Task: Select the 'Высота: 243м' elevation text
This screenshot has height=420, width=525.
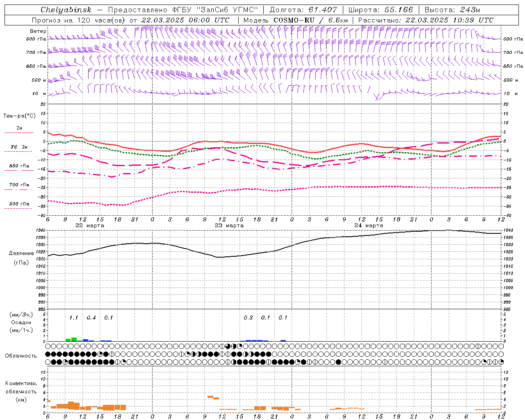Action: [x=452, y=10]
